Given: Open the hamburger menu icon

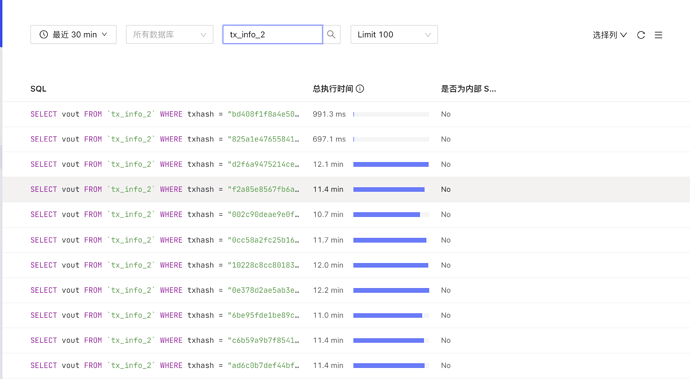Looking at the screenshot, I should point(658,35).
